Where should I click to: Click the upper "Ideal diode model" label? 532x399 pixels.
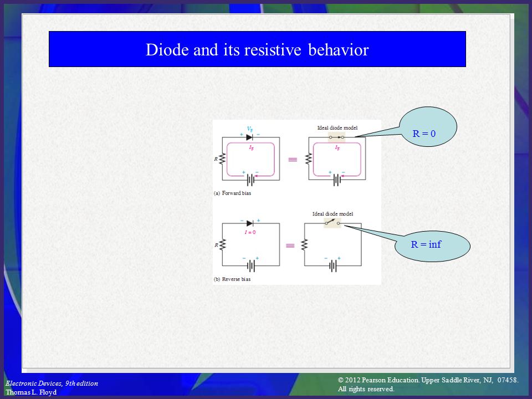[337, 128]
